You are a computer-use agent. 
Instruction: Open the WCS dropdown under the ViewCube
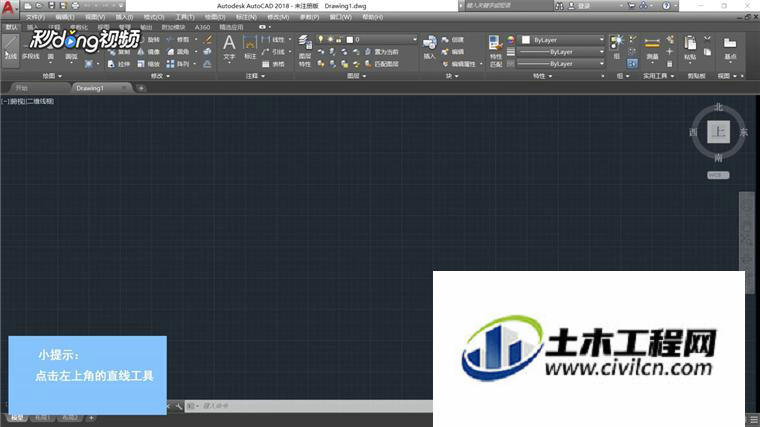[x=718, y=175]
